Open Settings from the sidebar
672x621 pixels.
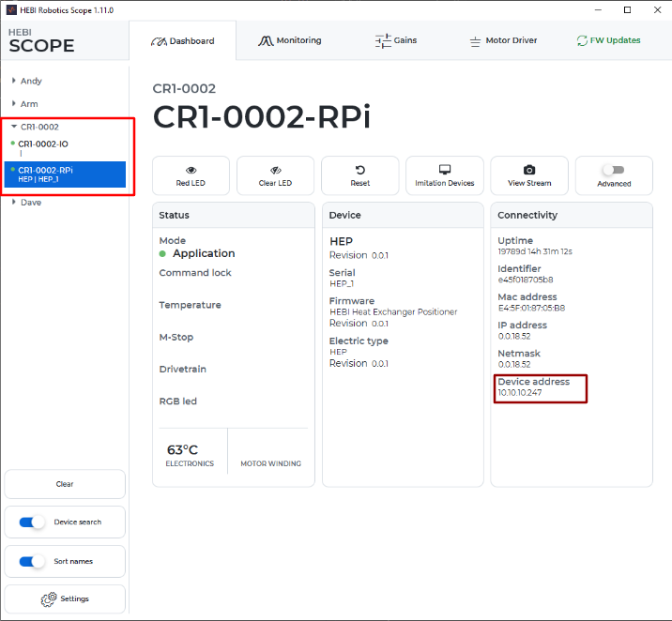[65, 598]
